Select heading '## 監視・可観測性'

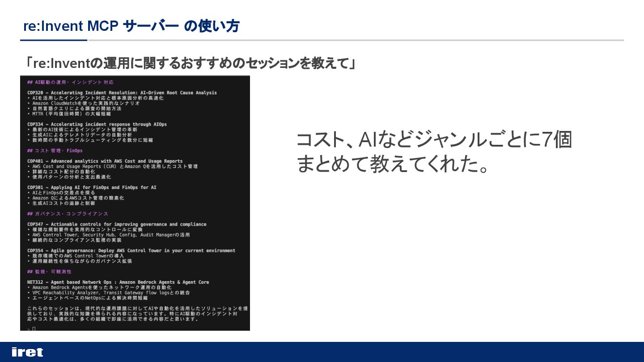tap(49, 272)
